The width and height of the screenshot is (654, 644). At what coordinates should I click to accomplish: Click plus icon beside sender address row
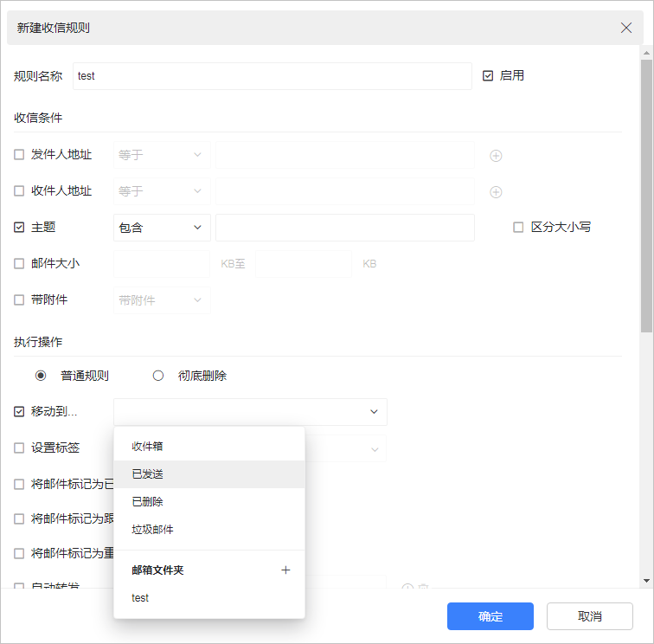pyautogui.click(x=496, y=156)
